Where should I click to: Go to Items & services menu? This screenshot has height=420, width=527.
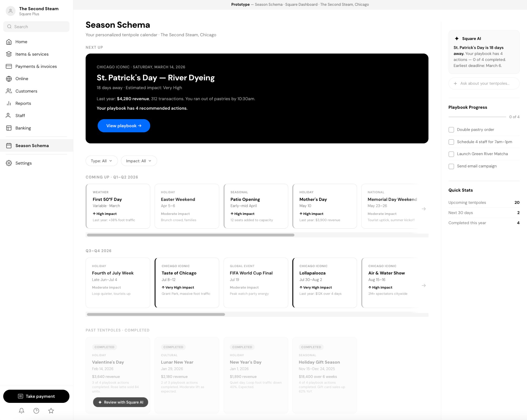pos(32,54)
